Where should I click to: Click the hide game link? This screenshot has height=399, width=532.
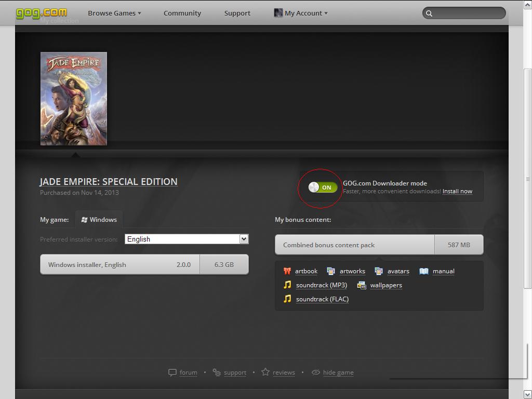coord(338,373)
